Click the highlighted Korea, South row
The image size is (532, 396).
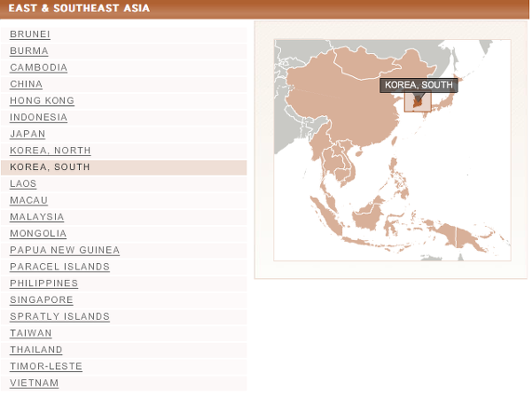124,167
